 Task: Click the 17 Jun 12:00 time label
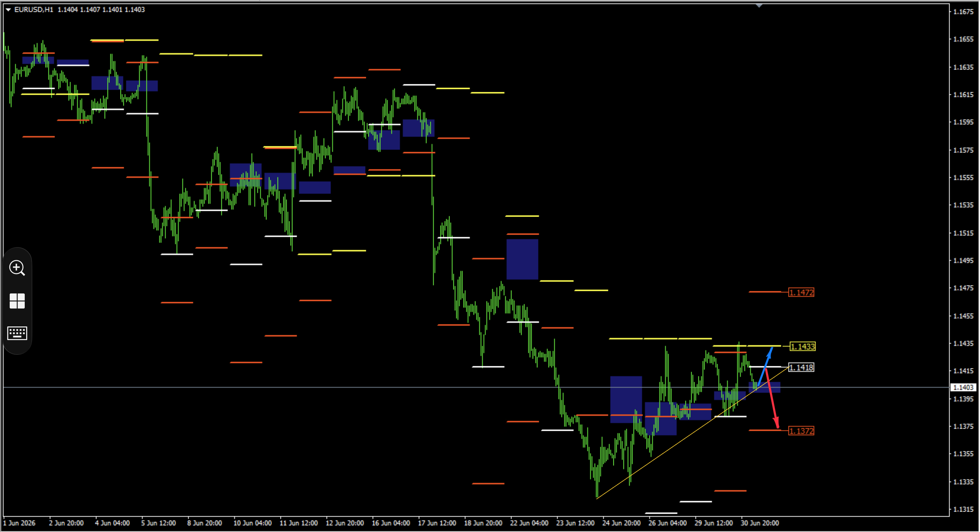click(437, 523)
